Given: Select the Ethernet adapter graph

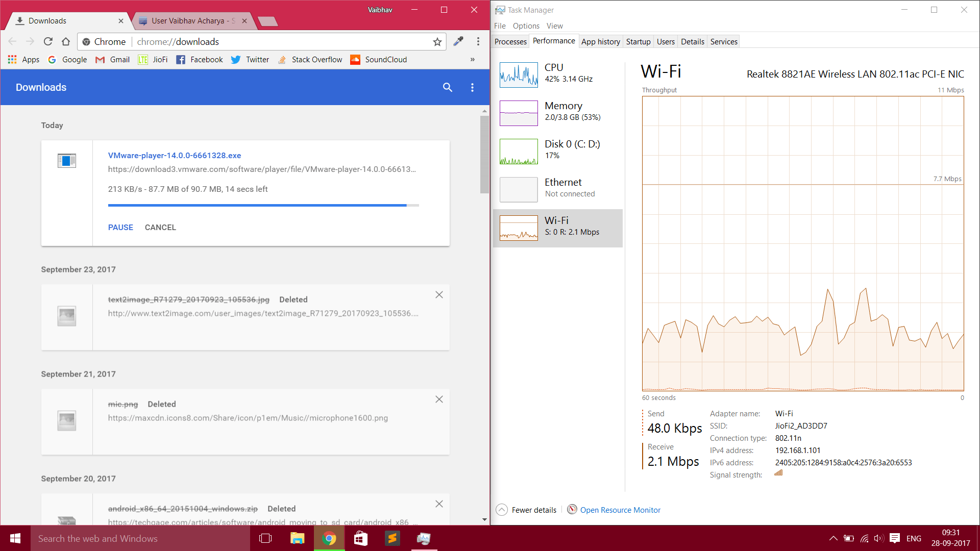Looking at the screenshot, I should tap(558, 189).
